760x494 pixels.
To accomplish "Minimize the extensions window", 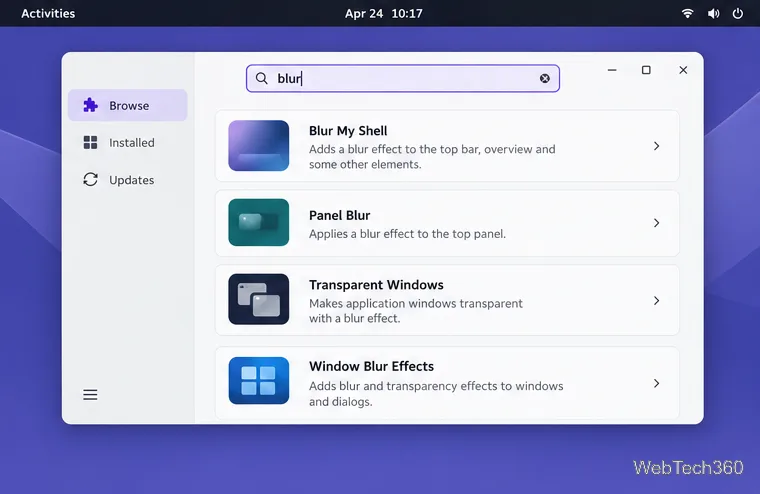I will (x=612, y=70).
